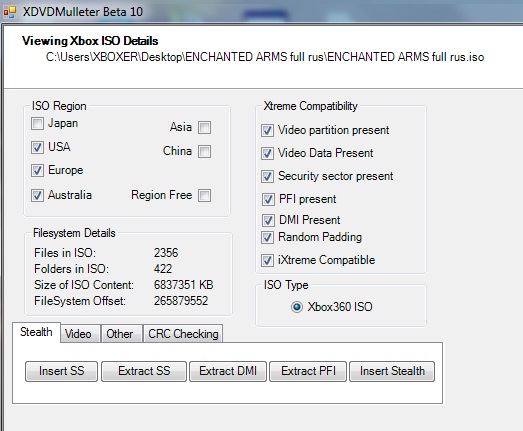
Task: Click the Extract DMI button
Action: point(228,371)
